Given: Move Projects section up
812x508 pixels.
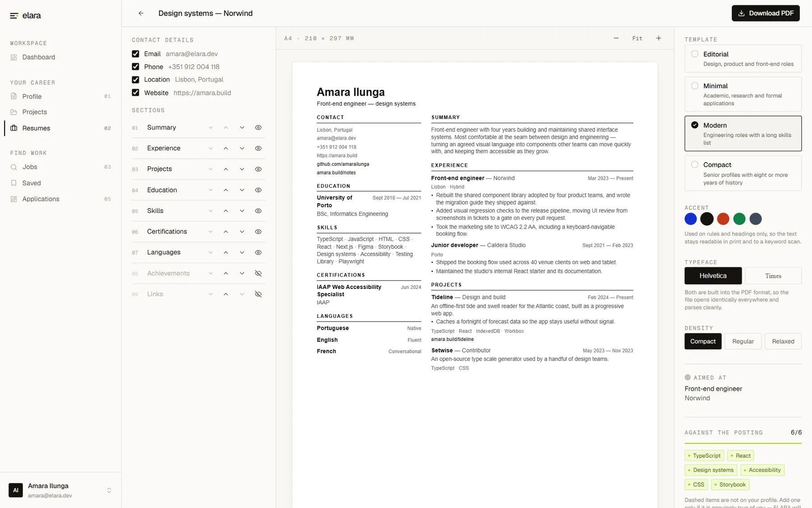Looking at the screenshot, I should tap(226, 169).
